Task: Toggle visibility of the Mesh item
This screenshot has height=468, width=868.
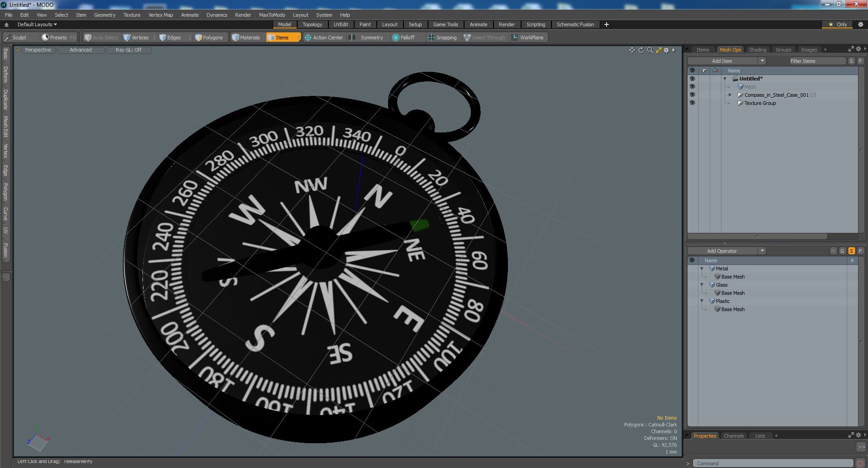Action: tap(692, 87)
